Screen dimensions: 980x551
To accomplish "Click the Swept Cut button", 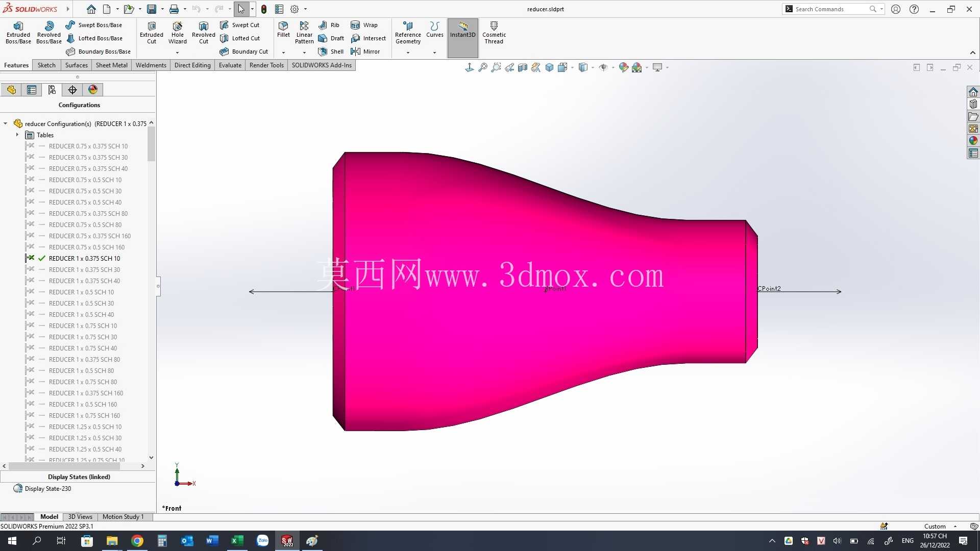I will pyautogui.click(x=240, y=25).
